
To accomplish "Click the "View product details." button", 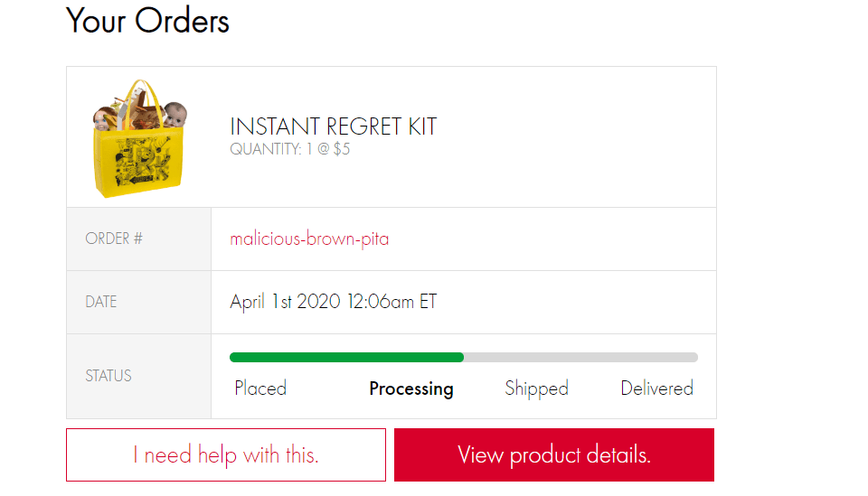I will point(554,454).
